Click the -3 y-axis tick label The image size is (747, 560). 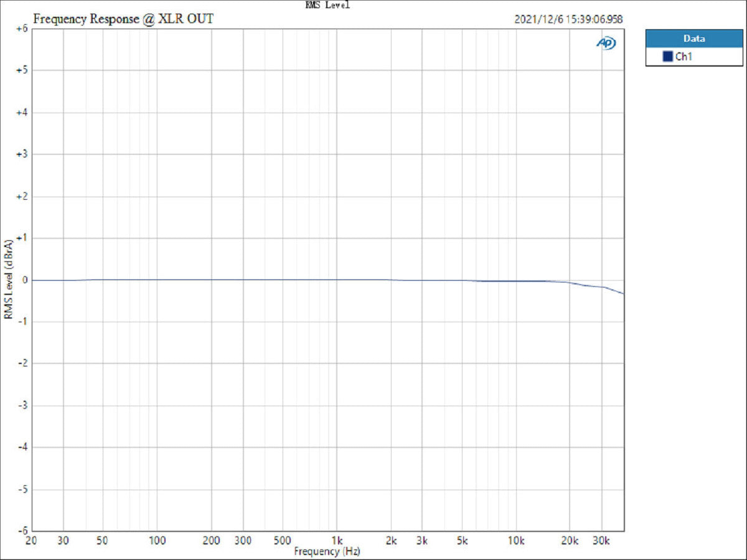click(x=21, y=406)
